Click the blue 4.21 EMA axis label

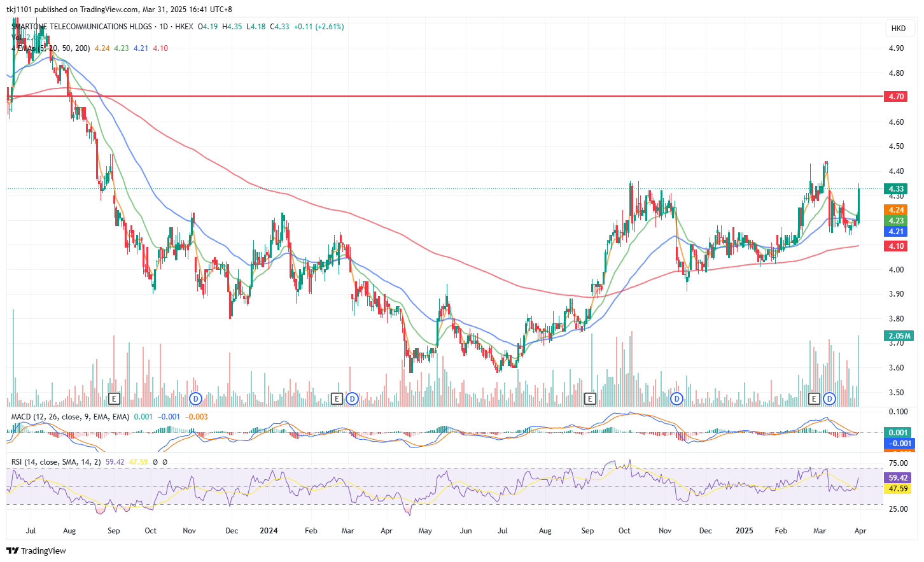tap(897, 232)
